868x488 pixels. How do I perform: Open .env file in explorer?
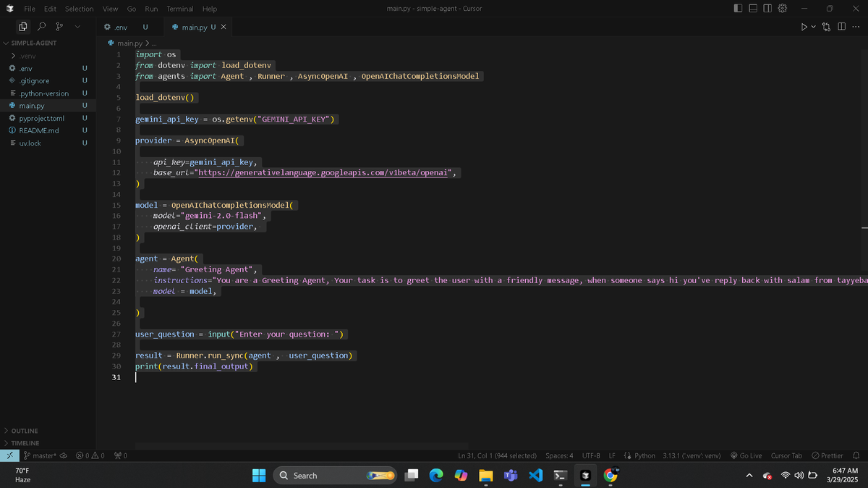tap(48, 68)
